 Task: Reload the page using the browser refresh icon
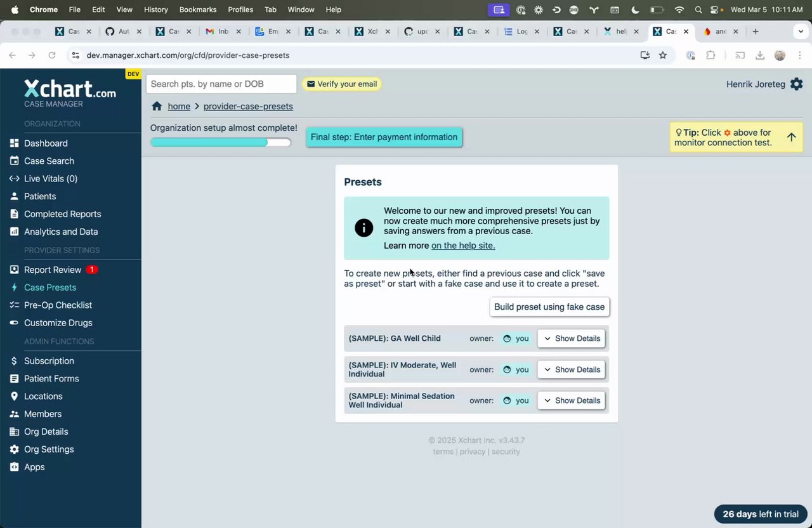click(52, 55)
